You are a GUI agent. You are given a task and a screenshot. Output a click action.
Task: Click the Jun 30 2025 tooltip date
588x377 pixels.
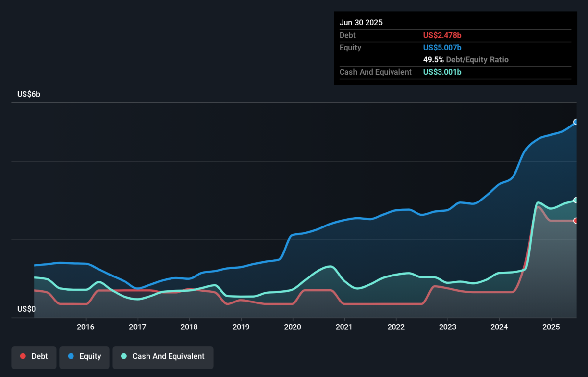click(x=361, y=23)
